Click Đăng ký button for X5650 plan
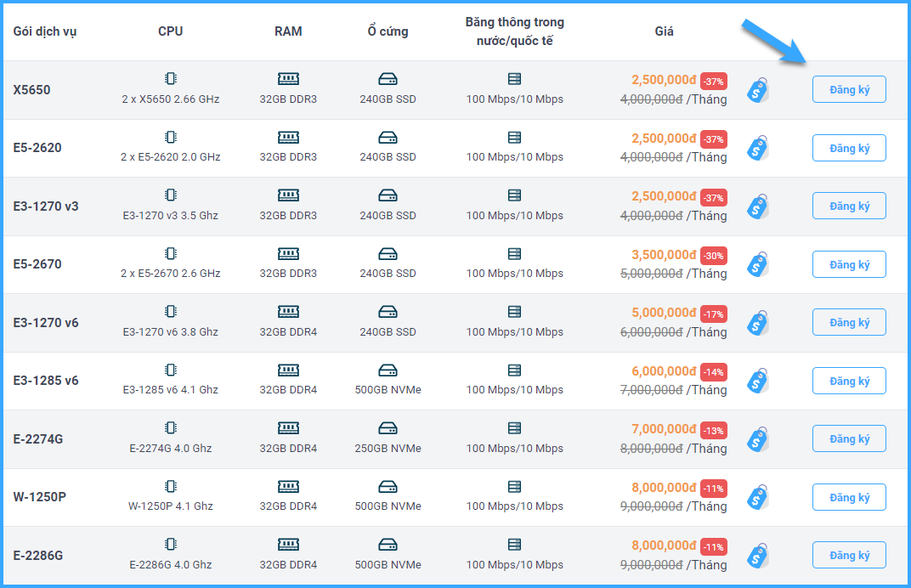 pyautogui.click(x=849, y=89)
